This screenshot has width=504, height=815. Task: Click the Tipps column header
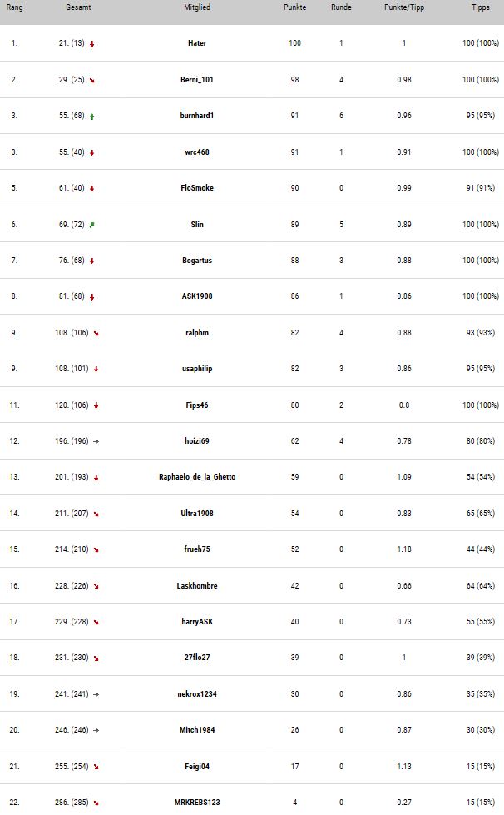click(x=481, y=7)
